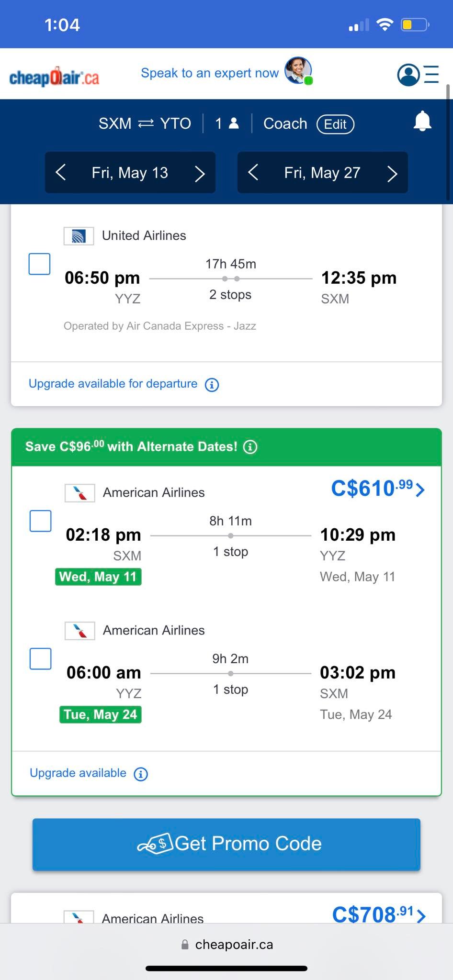Show info for Upgrade available for departure
Image resolution: width=453 pixels, height=980 pixels.
pos(212,385)
